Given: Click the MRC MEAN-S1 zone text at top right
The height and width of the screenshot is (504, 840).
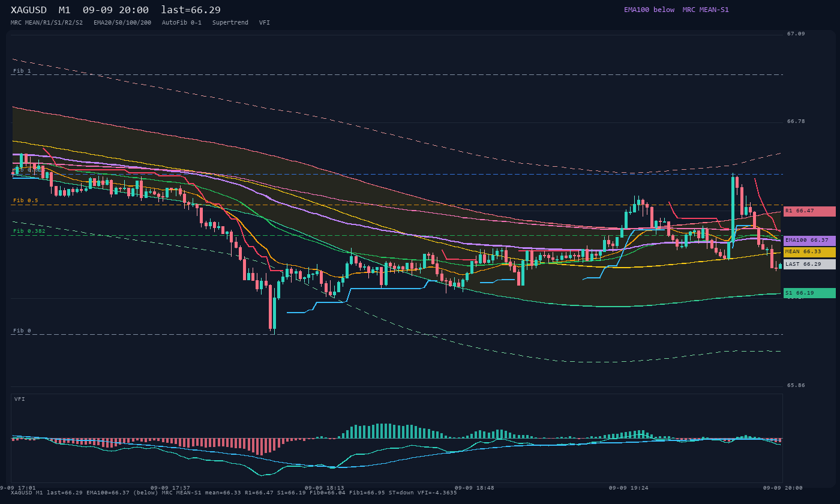Looking at the screenshot, I should [x=706, y=10].
